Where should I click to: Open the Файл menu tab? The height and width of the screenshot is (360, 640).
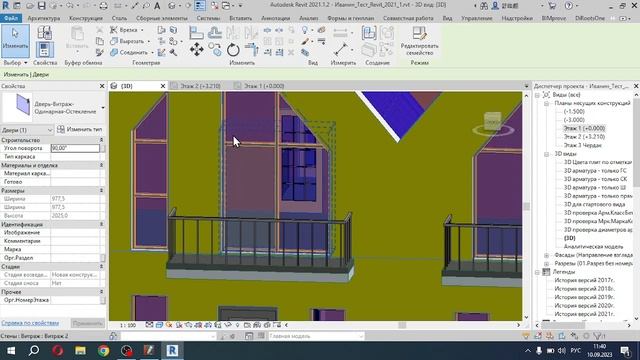pos(11,18)
